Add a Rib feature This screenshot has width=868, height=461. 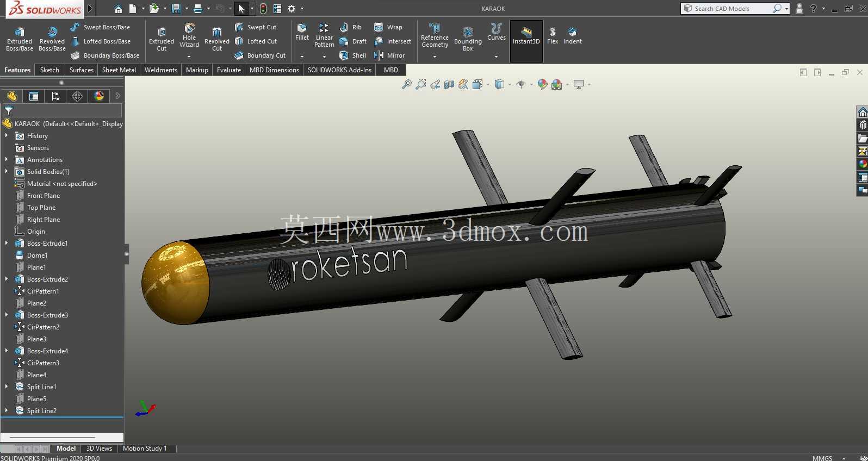coord(351,27)
